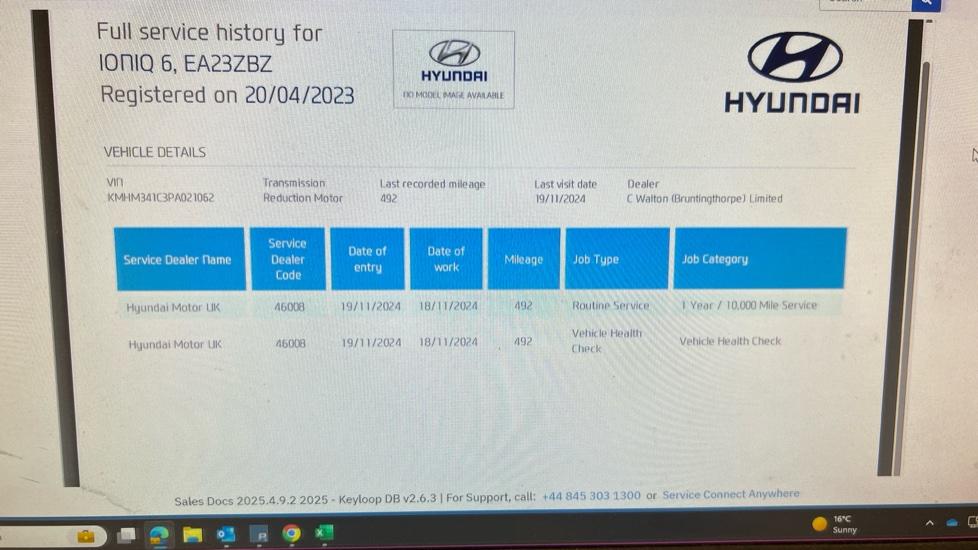The image size is (978, 550).
Task: Open File Explorer from the taskbar
Action: click(x=192, y=534)
